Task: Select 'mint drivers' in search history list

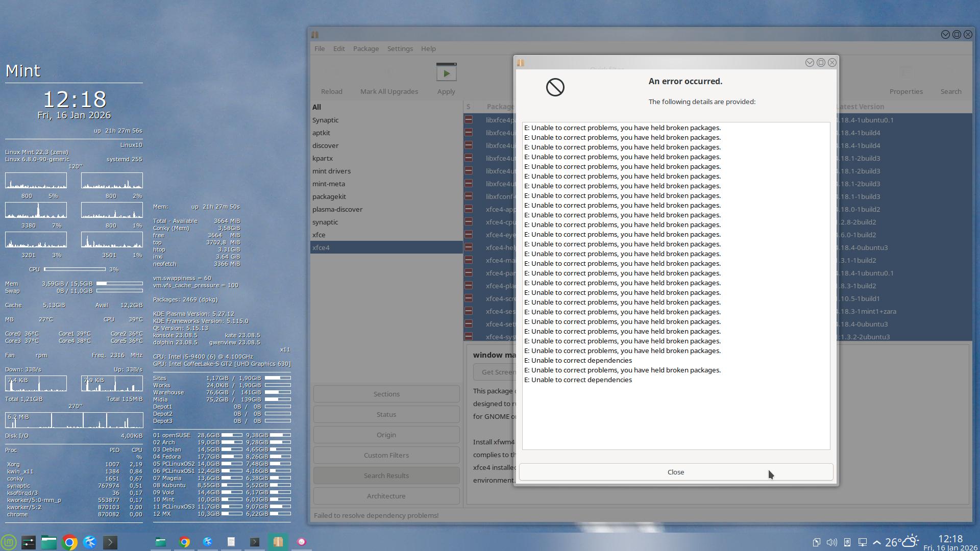Action: click(x=331, y=171)
